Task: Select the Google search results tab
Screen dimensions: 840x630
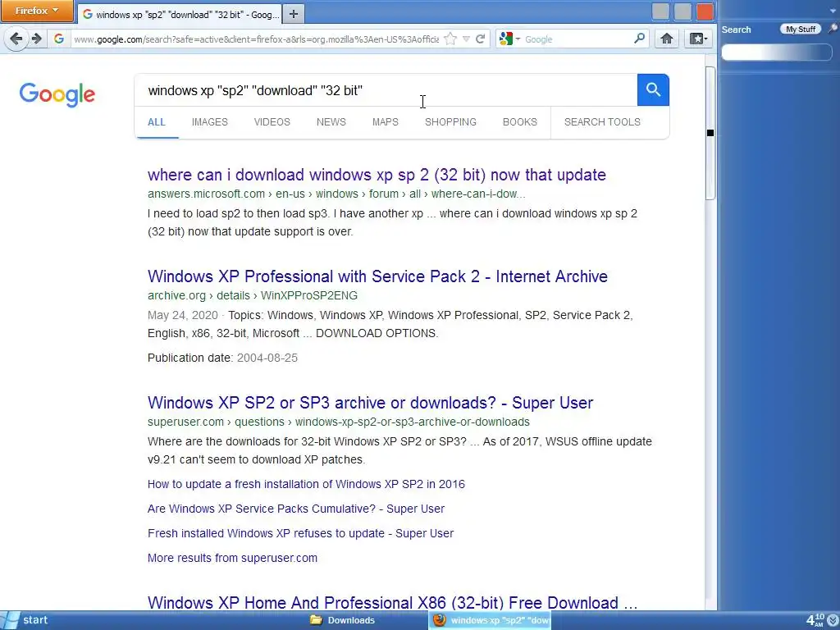Action: point(180,15)
